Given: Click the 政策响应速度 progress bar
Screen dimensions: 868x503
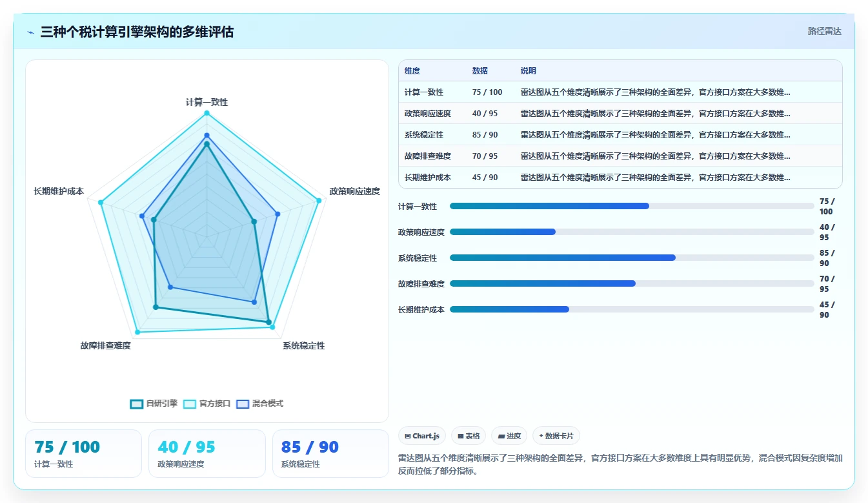Looking at the screenshot, I should [632, 232].
